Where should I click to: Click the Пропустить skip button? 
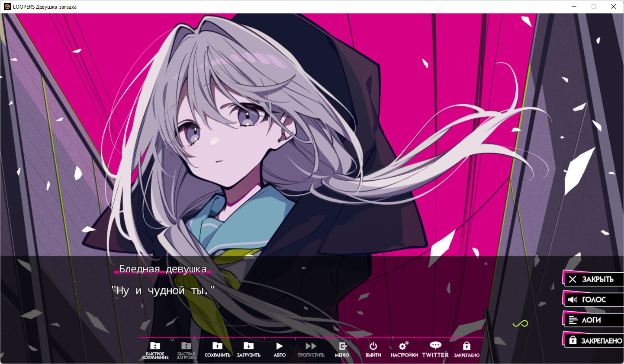coord(311,350)
